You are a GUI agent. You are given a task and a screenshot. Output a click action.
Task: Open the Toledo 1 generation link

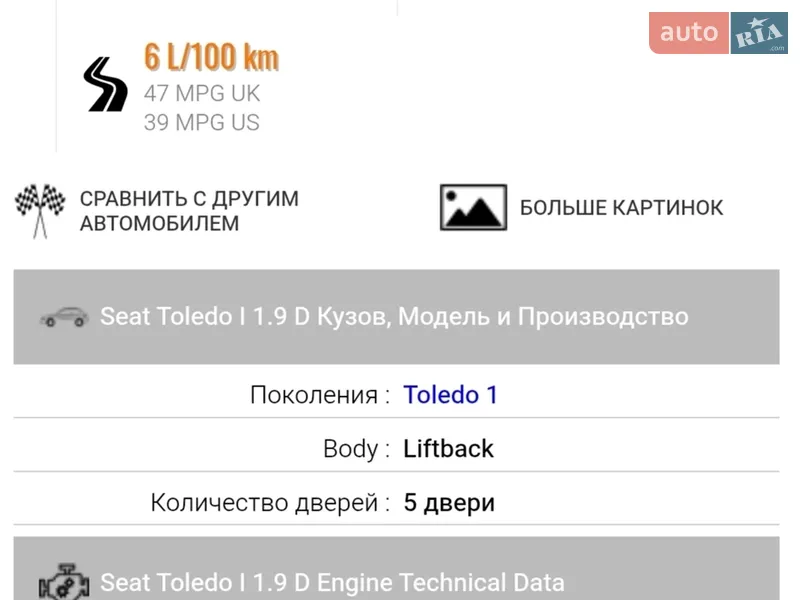pos(451,394)
